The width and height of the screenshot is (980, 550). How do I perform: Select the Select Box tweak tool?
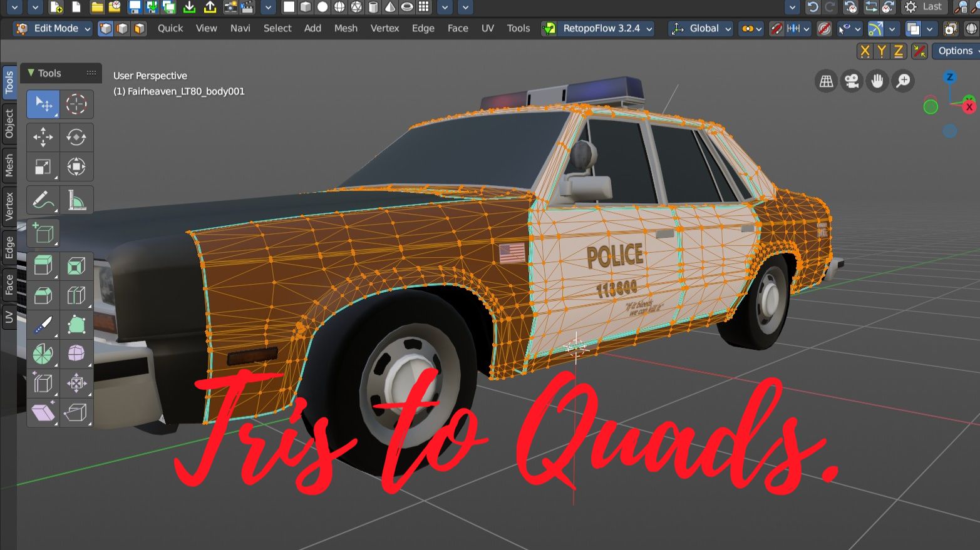point(43,104)
